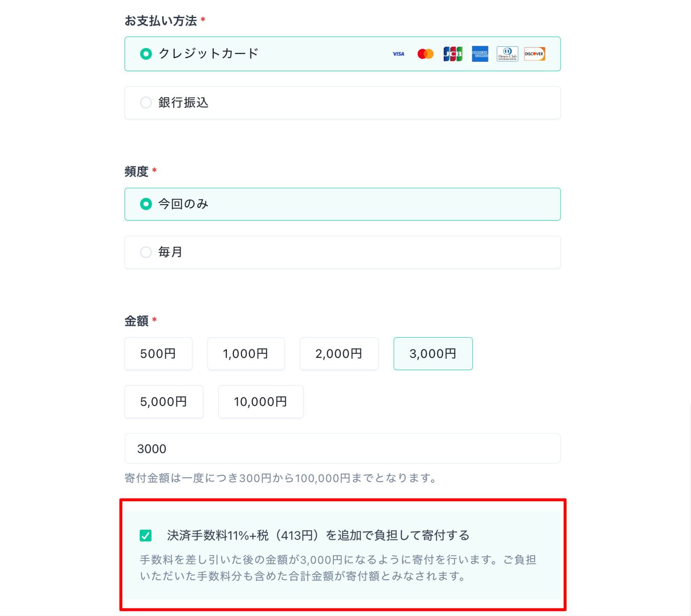Viewport: 691px width, 616px height.
Task: Select 5,000円 as the donation amount
Action: [x=163, y=401]
